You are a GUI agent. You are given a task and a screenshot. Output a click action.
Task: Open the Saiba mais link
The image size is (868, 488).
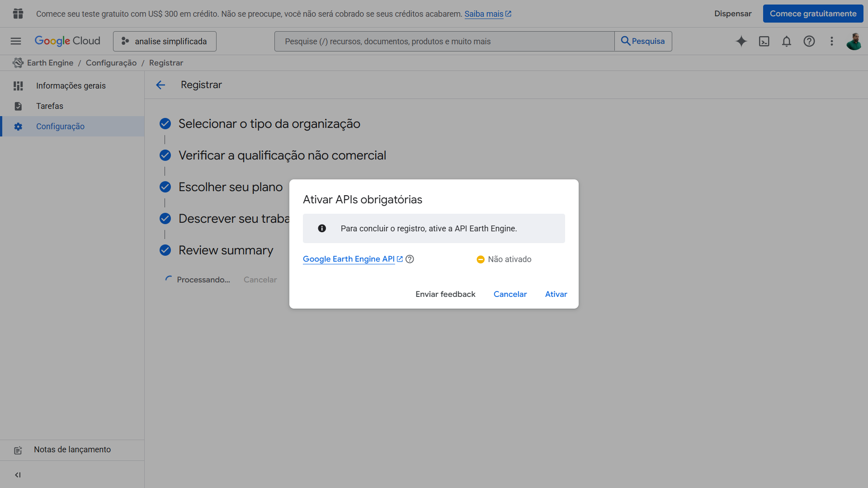click(484, 14)
